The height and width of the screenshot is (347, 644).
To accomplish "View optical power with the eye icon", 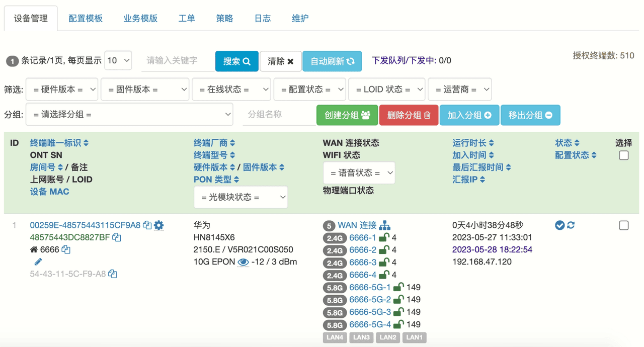I will click(x=243, y=262).
